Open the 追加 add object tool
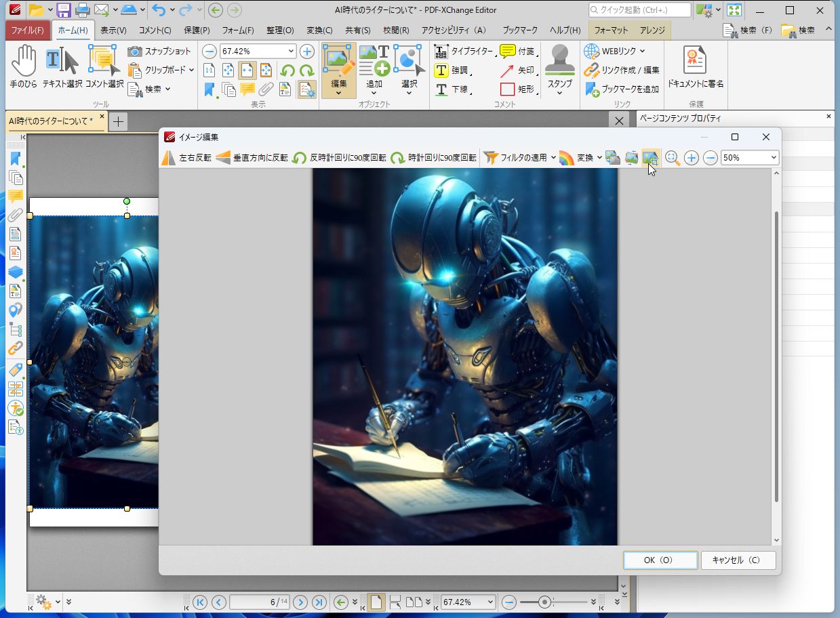Viewport: 840px width, 618px height. point(374,70)
